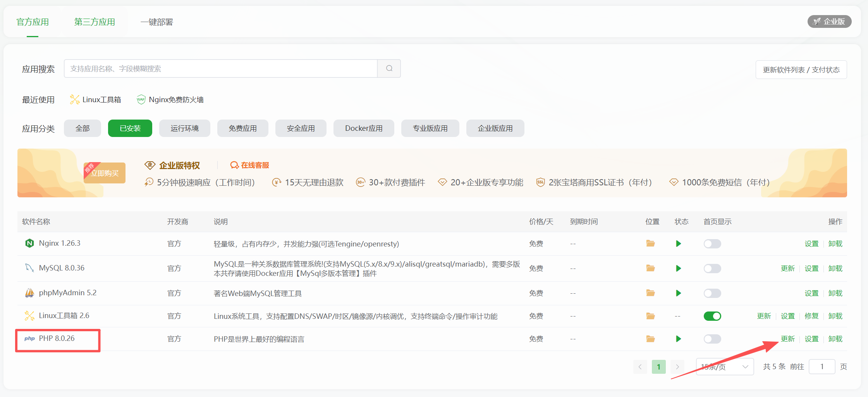Switch to the 第三方应用 tab
The height and width of the screenshot is (397, 868).
[95, 22]
